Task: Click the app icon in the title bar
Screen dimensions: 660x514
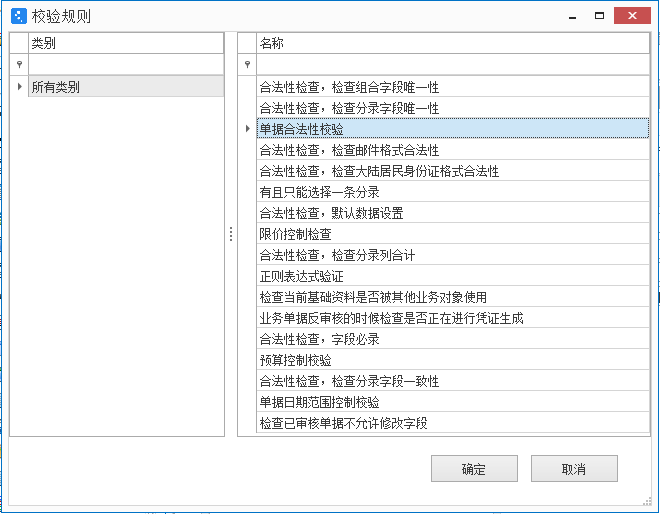Action: [17, 16]
